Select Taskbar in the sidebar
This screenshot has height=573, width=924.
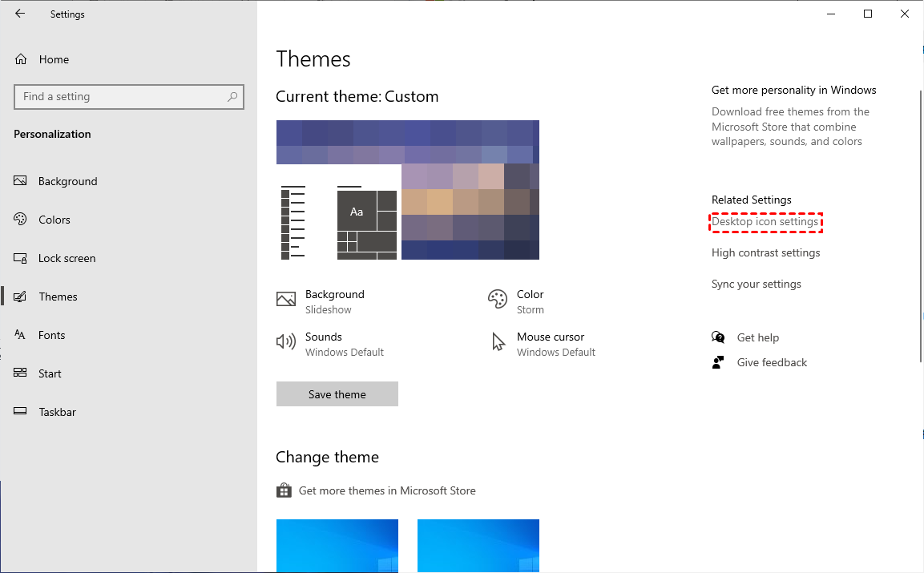click(57, 412)
